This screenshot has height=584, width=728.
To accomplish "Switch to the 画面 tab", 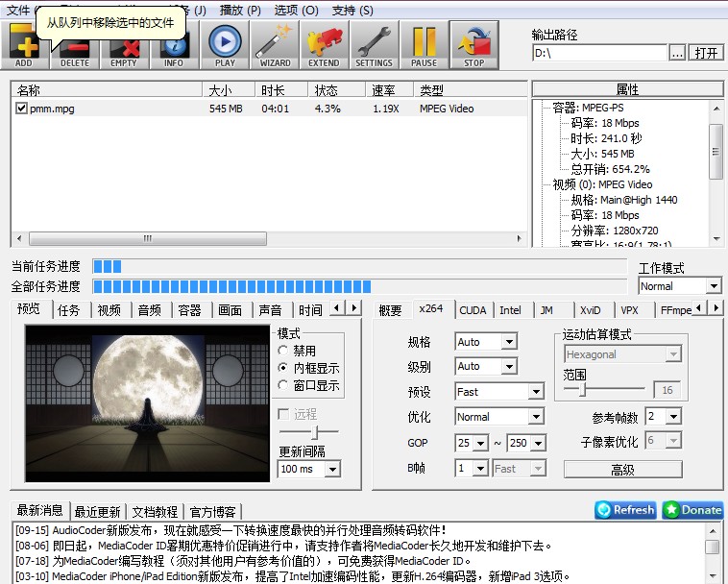I will pyautogui.click(x=230, y=310).
